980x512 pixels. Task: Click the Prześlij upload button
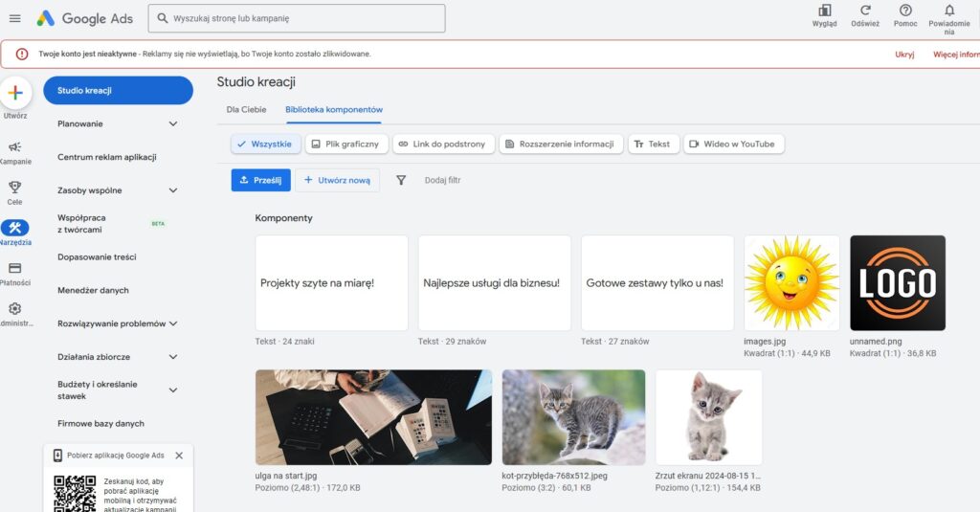click(x=260, y=180)
